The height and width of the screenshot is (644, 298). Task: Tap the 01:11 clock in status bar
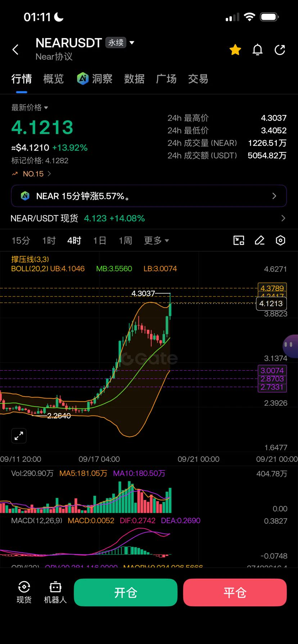[x=37, y=17]
